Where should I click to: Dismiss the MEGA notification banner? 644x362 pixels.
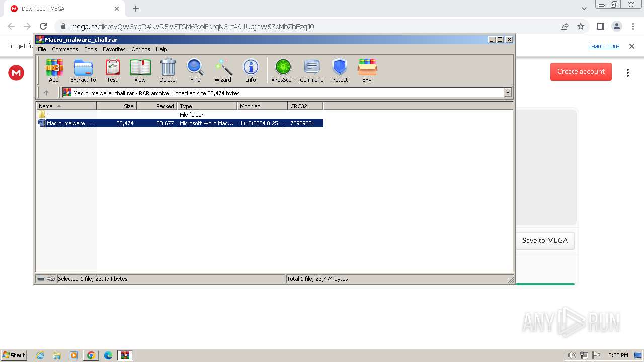[632, 46]
